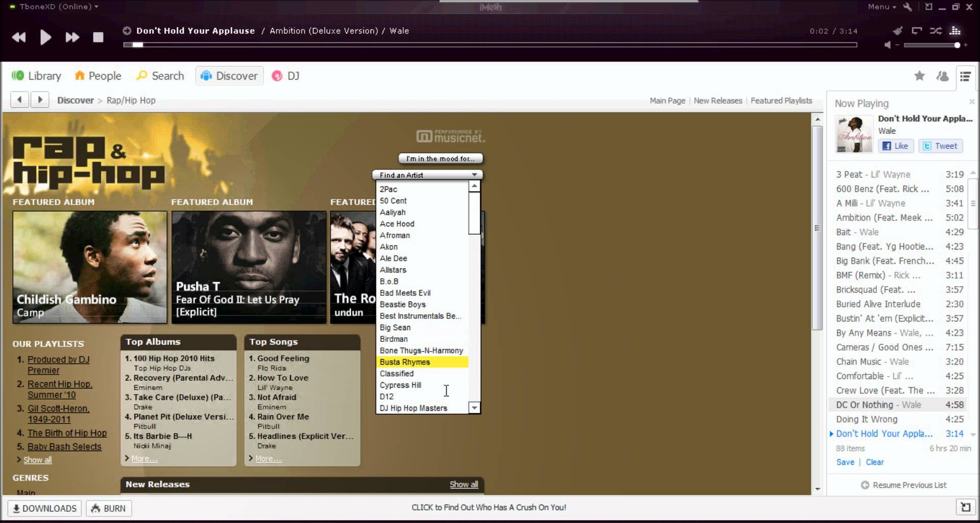Collapse the Find an Artist dropdown

[x=475, y=175]
